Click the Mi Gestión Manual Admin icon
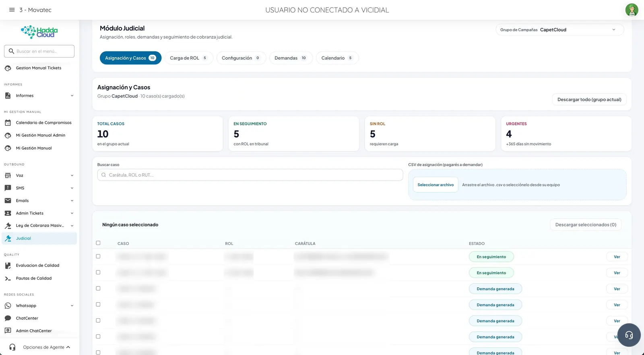644x355 pixels. [8, 135]
